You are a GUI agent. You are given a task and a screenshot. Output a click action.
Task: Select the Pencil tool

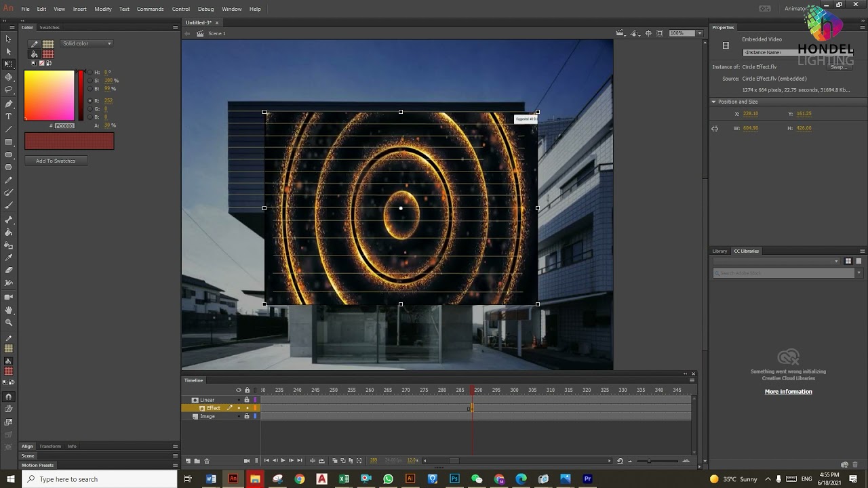click(9, 180)
